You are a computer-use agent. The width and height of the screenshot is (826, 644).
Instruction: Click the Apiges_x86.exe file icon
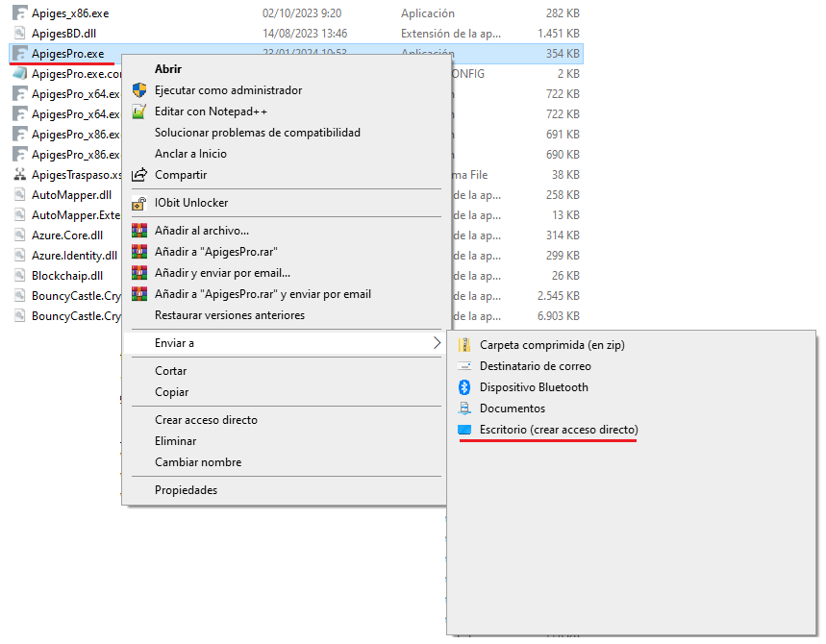coord(19,13)
